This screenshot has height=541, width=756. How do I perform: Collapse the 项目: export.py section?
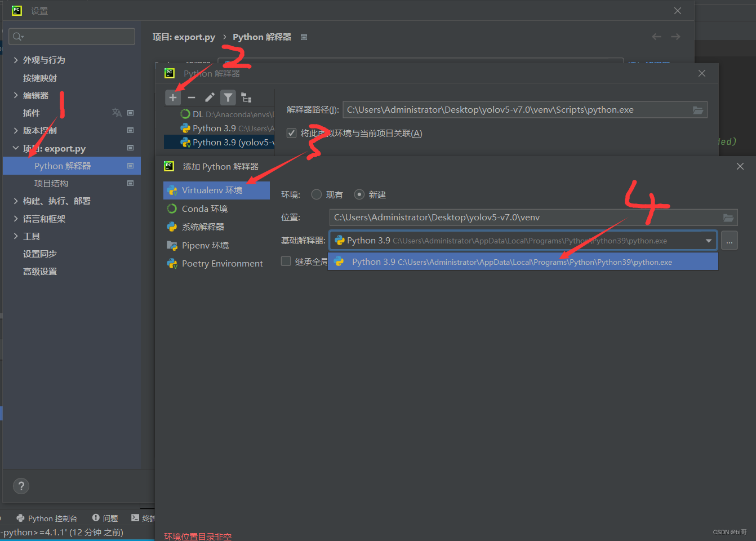(16, 148)
